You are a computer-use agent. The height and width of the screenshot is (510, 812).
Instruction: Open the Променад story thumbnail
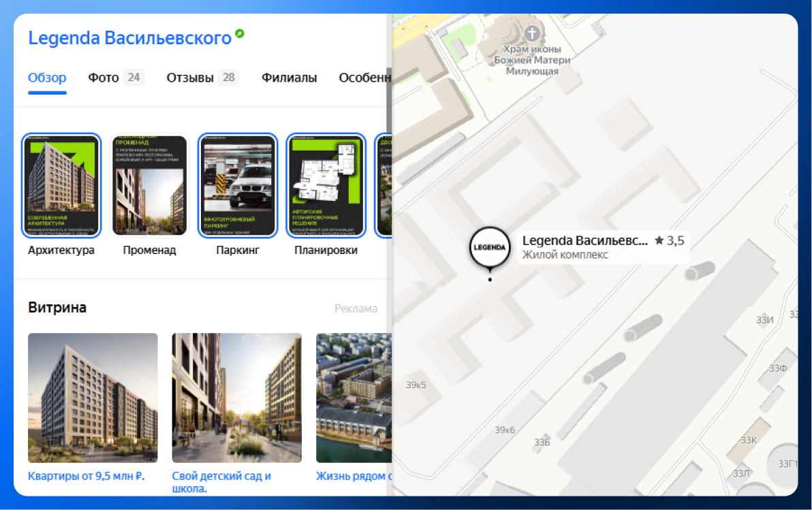pyautogui.click(x=150, y=185)
